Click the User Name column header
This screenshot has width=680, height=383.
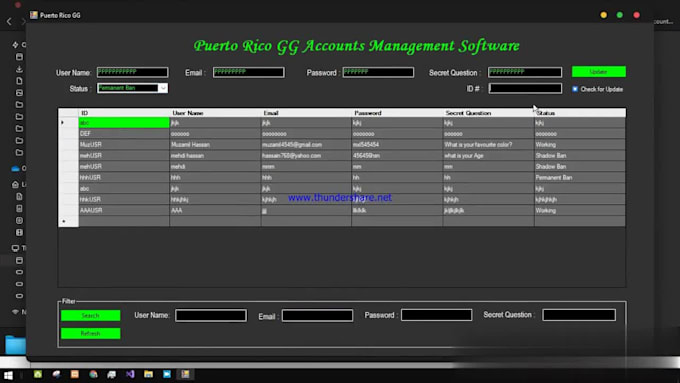pos(215,113)
